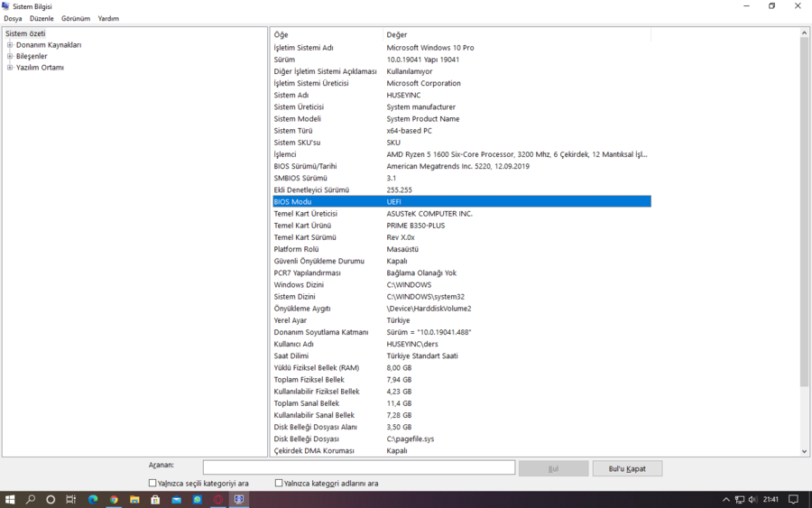Select the SMBIOS Sürümü row
This screenshot has width=812, height=508.
tap(462, 178)
